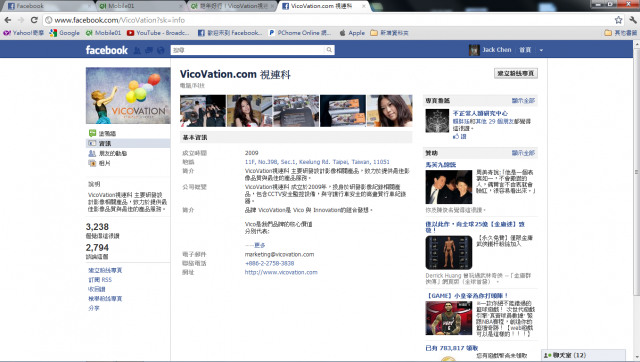The image size is (640, 362).
Task: Close the VicoVation.com Facebook tab
Action: pyautogui.click(x=364, y=6)
